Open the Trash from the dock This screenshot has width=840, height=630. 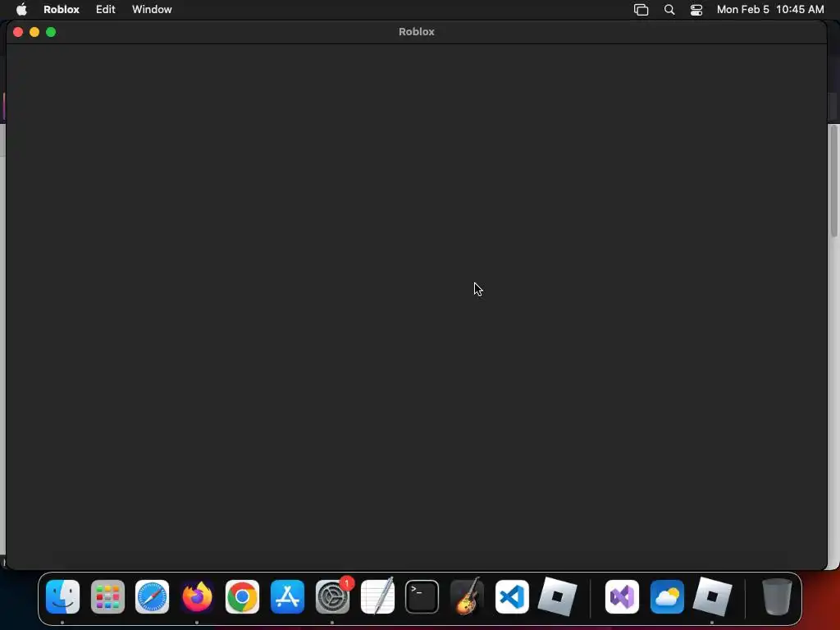tap(777, 597)
